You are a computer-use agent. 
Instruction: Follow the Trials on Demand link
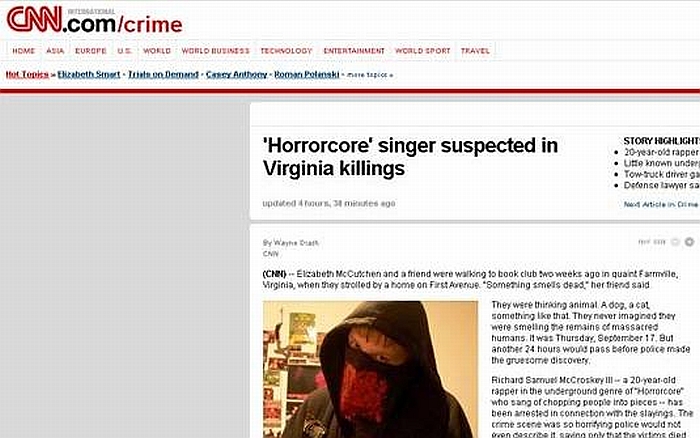click(x=163, y=75)
